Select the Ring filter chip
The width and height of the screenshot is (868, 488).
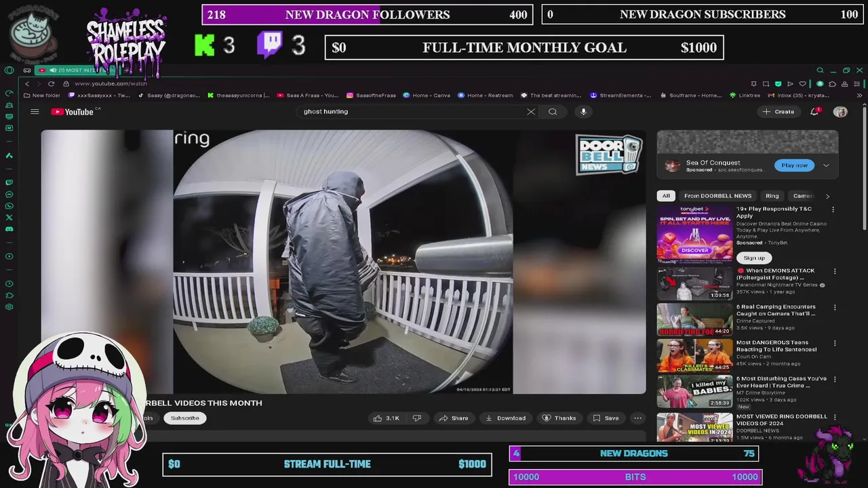click(x=772, y=196)
